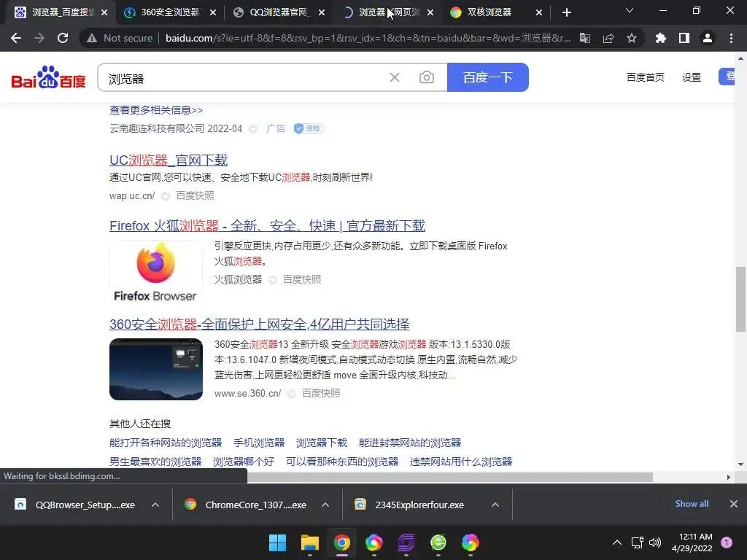
Task: Go back with the browser back arrow
Action: click(x=16, y=38)
